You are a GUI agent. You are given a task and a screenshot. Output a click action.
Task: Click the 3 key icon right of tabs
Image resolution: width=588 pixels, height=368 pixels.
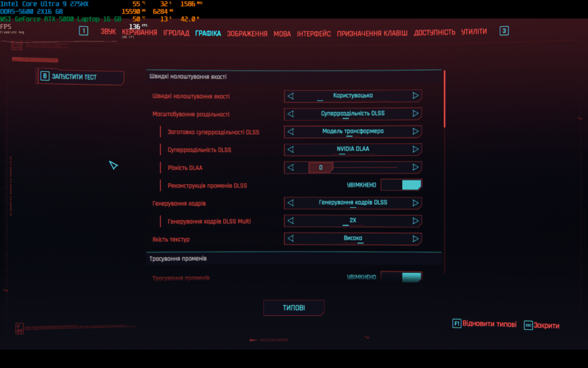point(504,31)
